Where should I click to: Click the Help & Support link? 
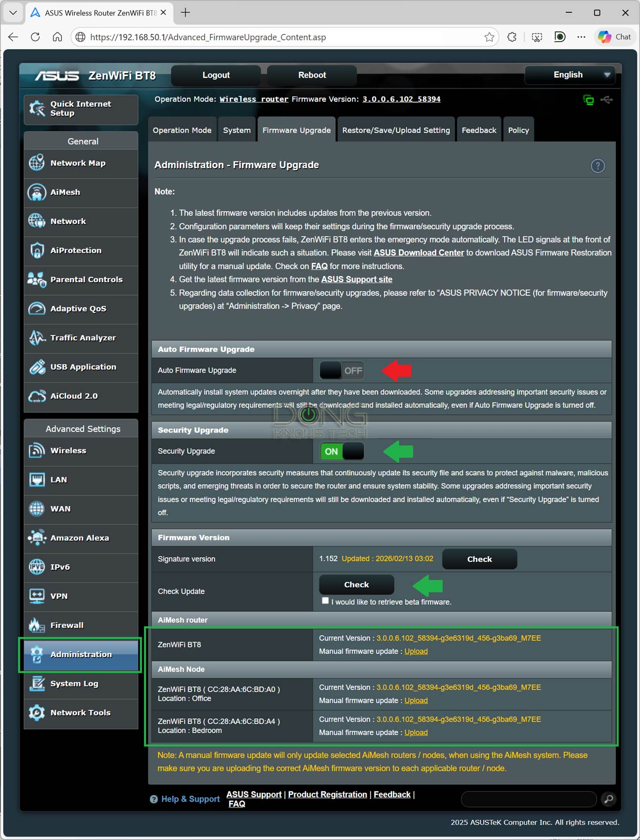pos(190,799)
